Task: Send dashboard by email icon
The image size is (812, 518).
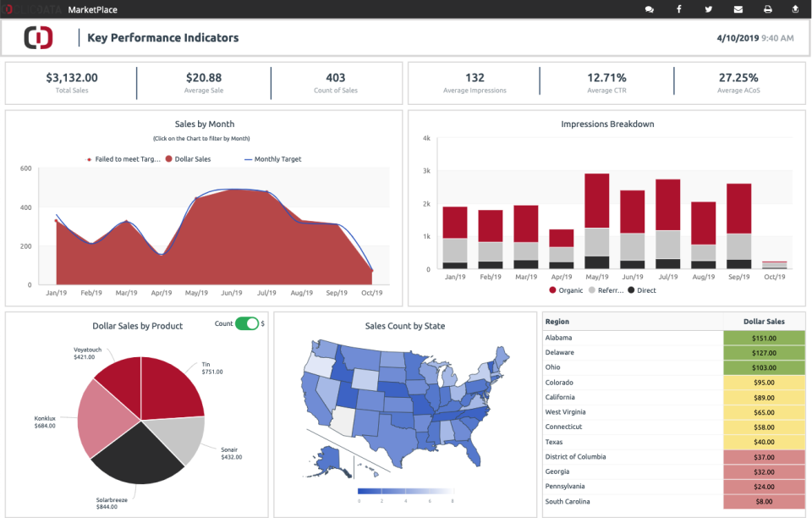Action: tap(738, 9)
